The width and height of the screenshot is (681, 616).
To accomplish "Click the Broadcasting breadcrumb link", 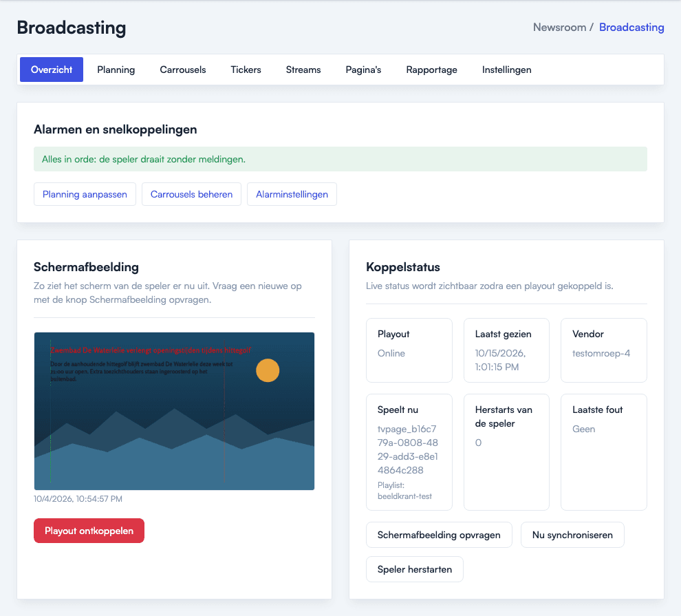I will pos(631,28).
